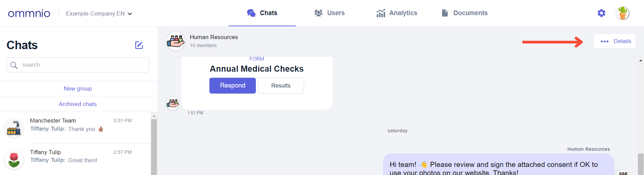Open the cactus user profile avatar
This screenshot has height=175, width=644.
point(623,13)
